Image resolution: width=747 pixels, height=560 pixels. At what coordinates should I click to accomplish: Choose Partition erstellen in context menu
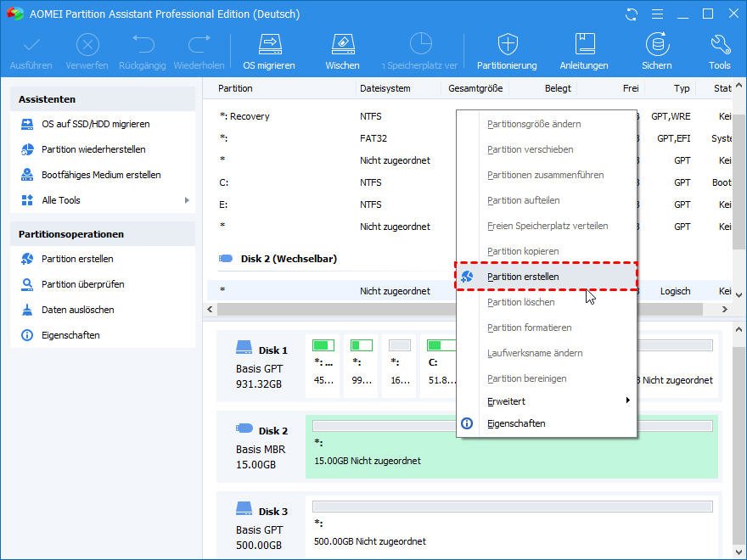coord(547,277)
